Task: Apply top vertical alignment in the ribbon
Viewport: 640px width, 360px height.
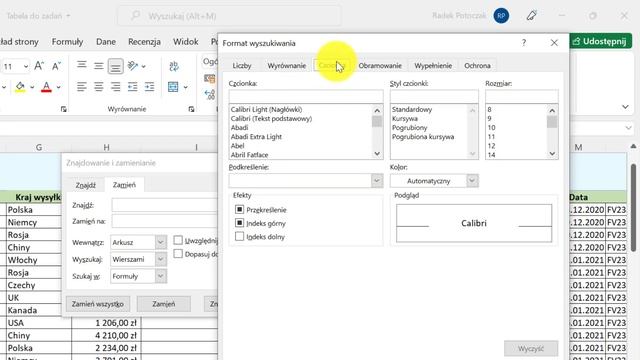Action: pos(82,65)
